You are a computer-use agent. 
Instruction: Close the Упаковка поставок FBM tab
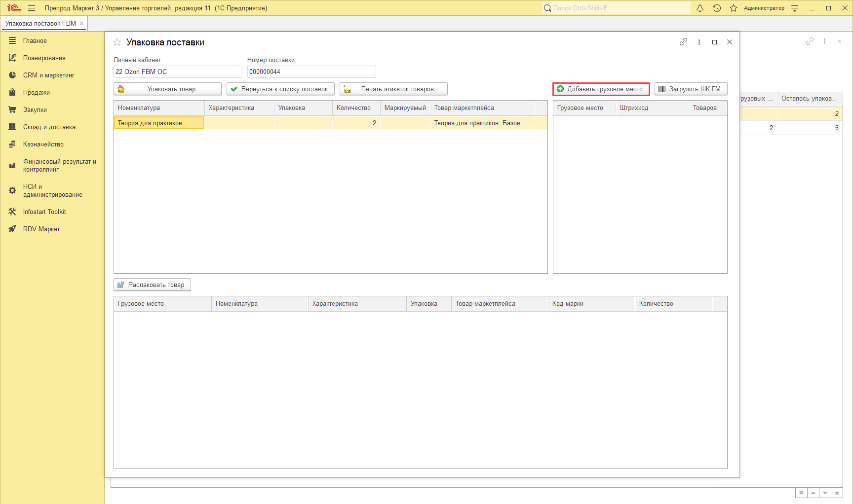pyautogui.click(x=82, y=23)
